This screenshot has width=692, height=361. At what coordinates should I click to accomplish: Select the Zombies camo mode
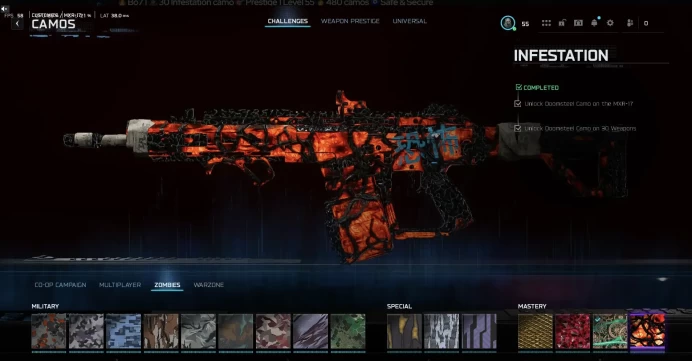(167, 285)
